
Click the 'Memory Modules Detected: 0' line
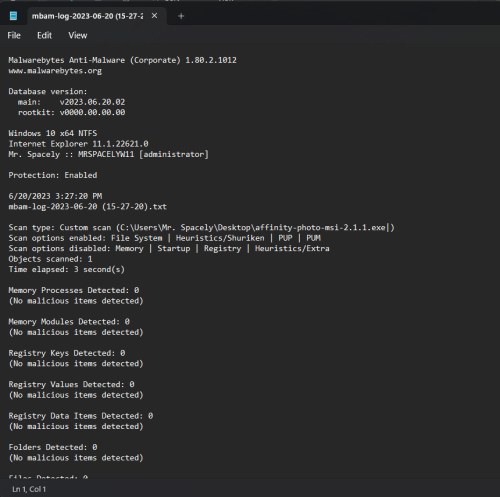pyautogui.click(x=69, y=322)
